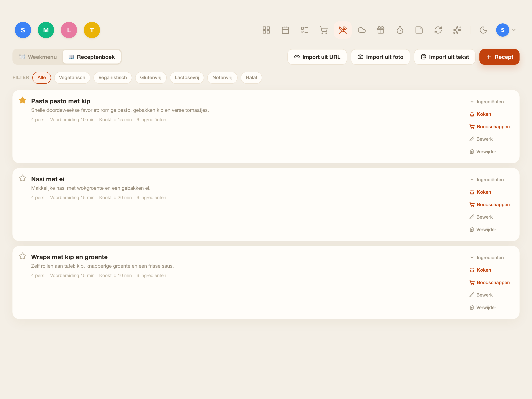Open the Wraps met kip en groente title
Screen dimensions: 532x399
coord(69,257)
